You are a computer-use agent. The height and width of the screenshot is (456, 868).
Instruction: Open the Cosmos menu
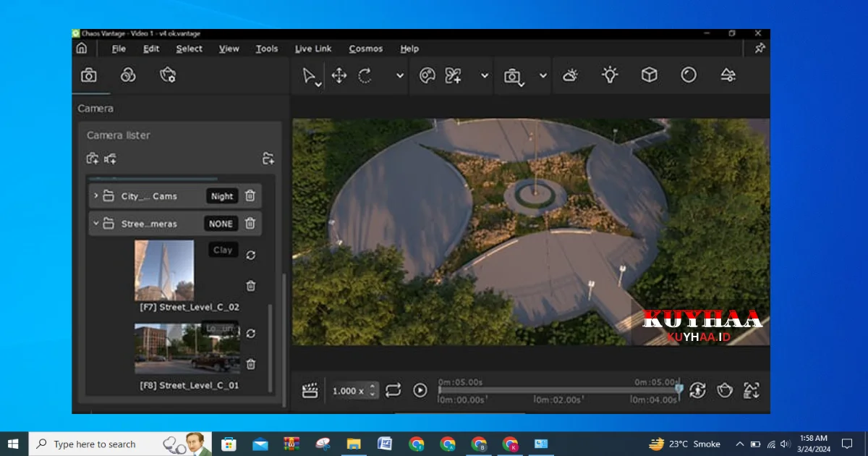[x=366, y=48]
